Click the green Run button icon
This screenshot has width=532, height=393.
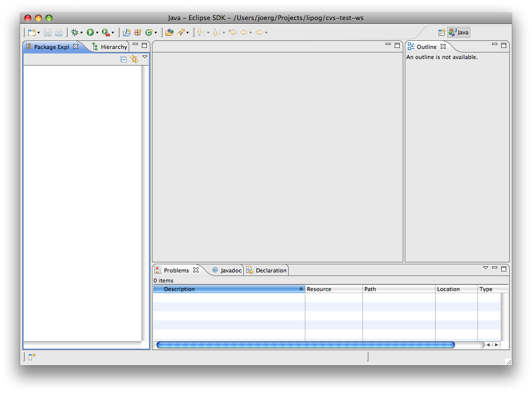(x=90, y=32)
